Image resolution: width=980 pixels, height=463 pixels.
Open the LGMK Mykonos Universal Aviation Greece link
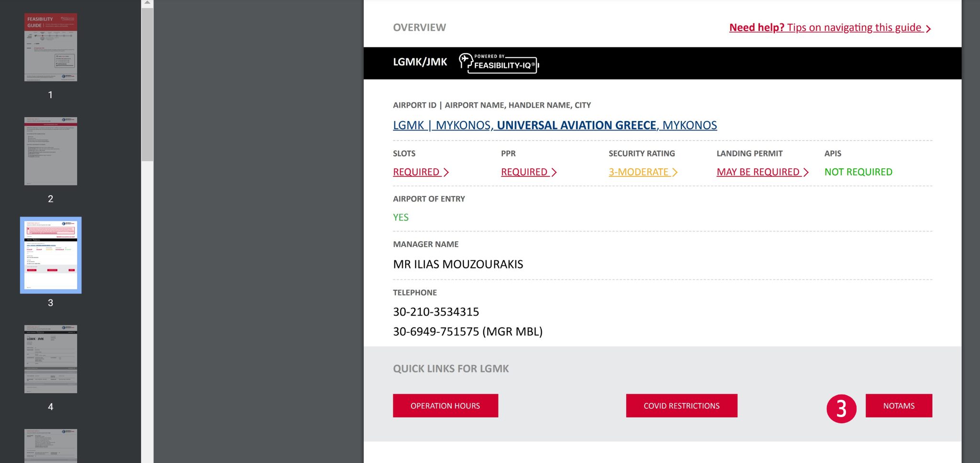tap(555, 125)
